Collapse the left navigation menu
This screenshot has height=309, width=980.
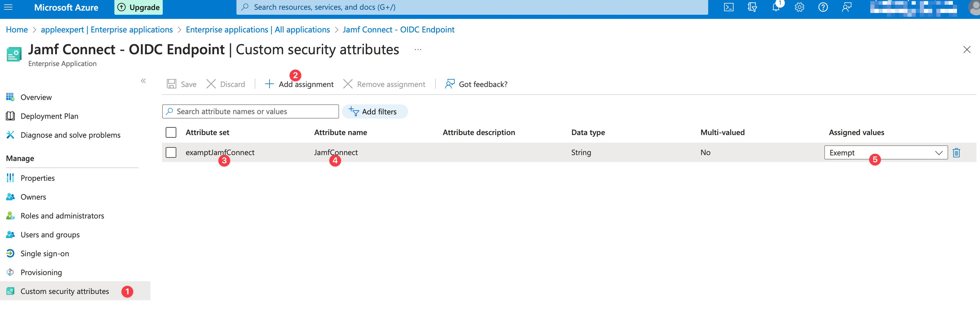(x=143, y=81)
